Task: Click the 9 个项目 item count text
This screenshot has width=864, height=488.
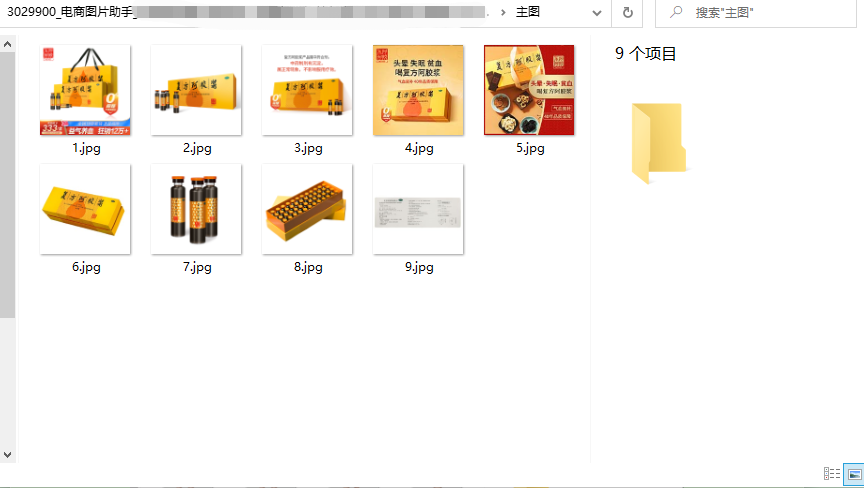Action: (x=645, y=53)
